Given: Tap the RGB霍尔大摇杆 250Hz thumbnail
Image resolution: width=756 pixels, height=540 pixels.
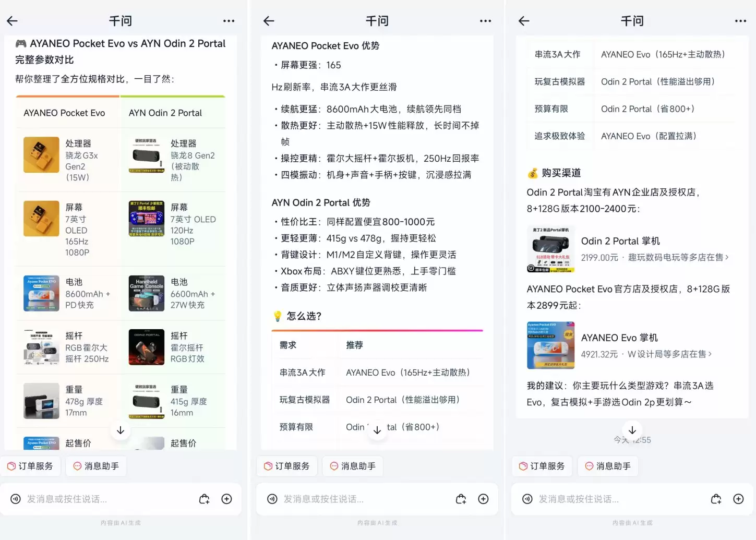Looking at the screenshot, I should point(41,347).
